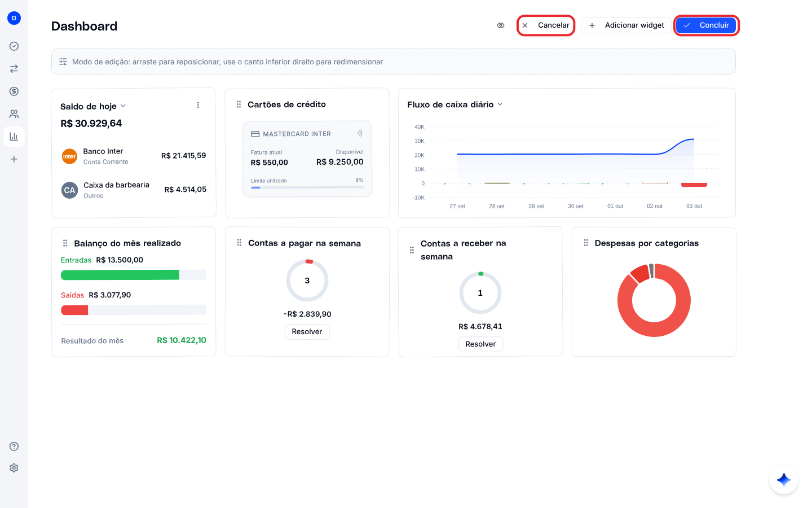
Task: Click the amount -R$ 2.839,90
Action: pos(307,314)
